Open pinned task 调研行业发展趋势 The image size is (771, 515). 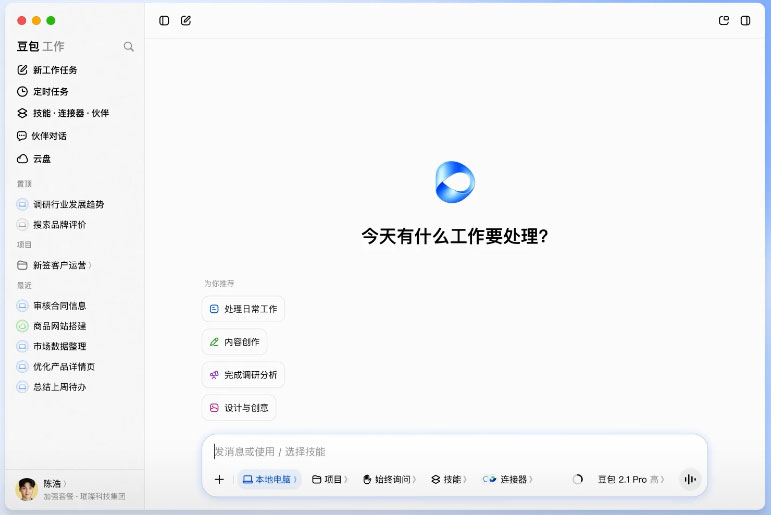click(60, 204)
